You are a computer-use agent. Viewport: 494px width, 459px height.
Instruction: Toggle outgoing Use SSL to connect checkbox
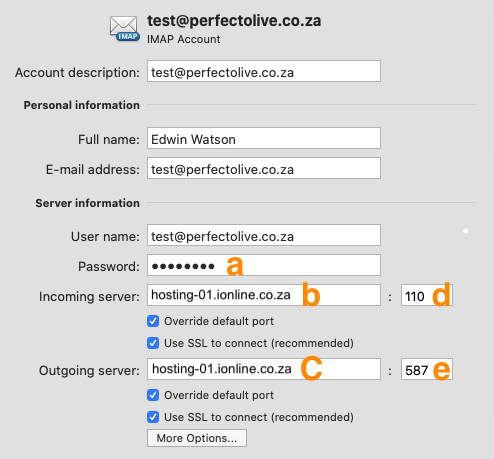point(153,417)
